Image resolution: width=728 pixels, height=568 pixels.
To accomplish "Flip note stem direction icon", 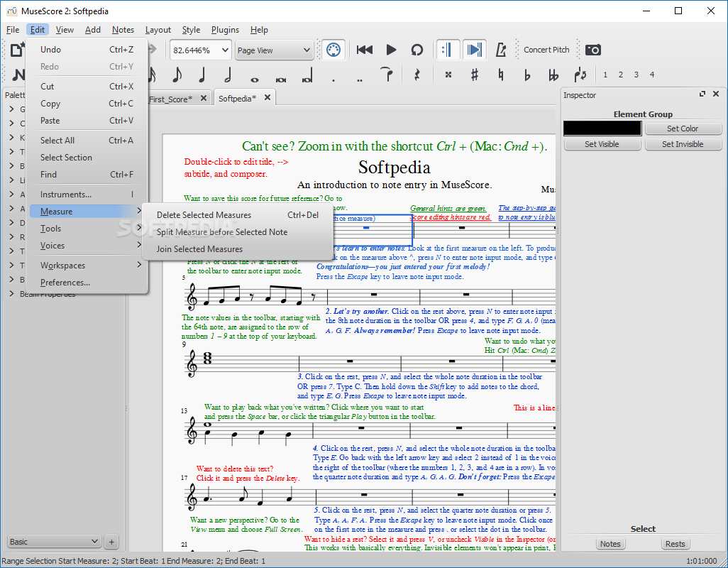I will coord(580,75).
